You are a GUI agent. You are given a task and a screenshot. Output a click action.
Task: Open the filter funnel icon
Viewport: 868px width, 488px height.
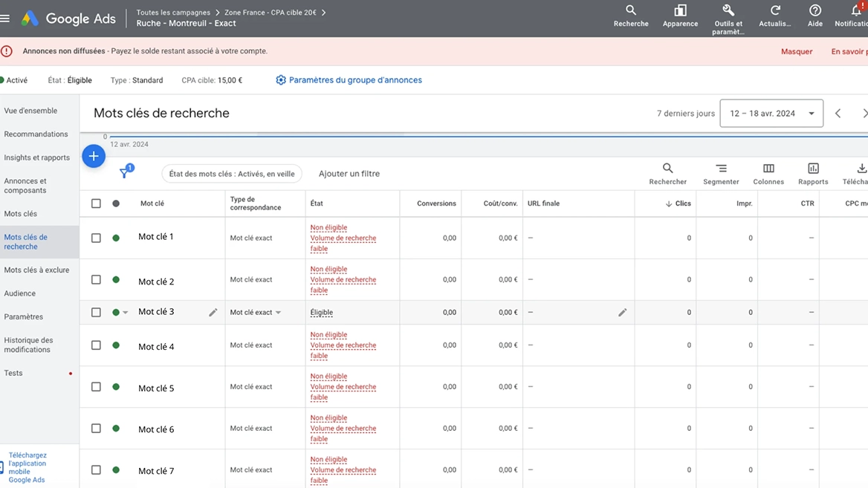coord(126,172)
